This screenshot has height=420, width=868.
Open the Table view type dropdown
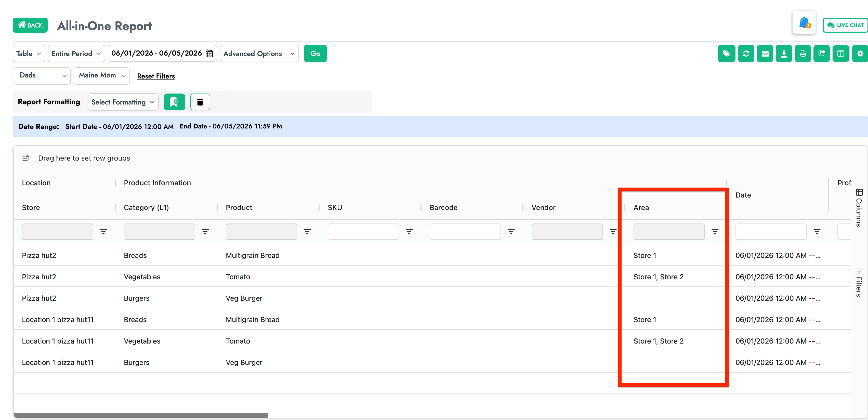coord(29,54)
